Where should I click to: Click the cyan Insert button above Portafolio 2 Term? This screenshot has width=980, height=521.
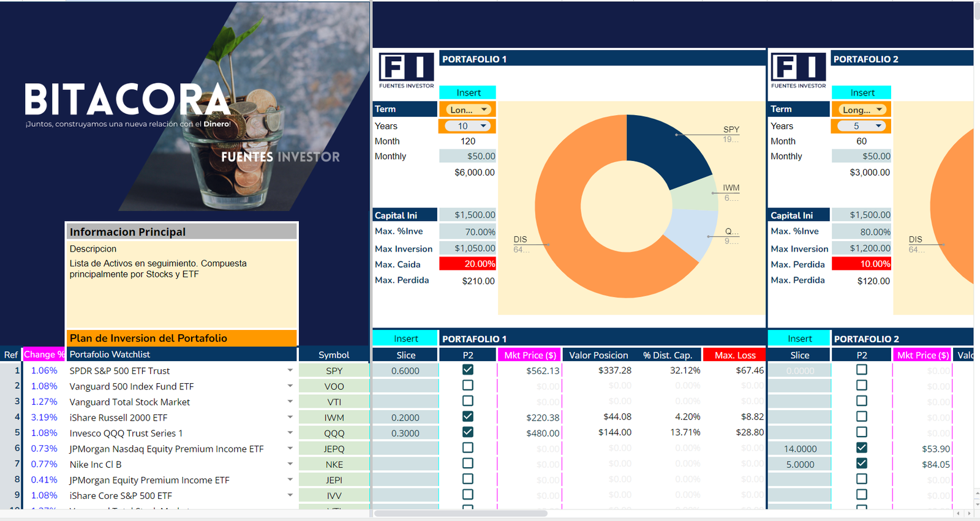(862, 92)
